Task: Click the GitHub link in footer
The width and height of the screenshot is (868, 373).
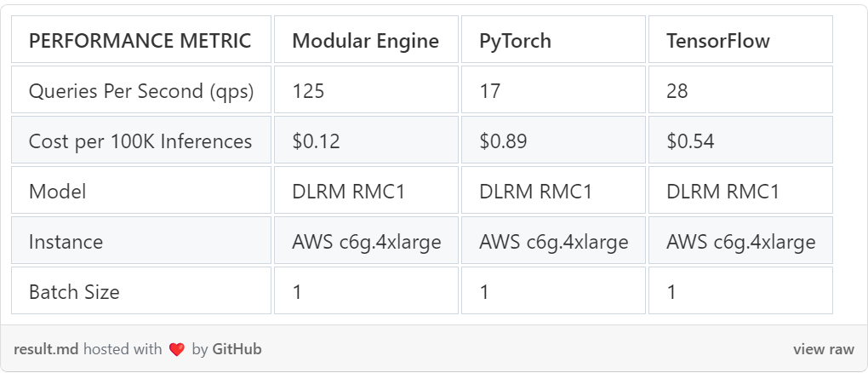Action: (x=237, y=350)
